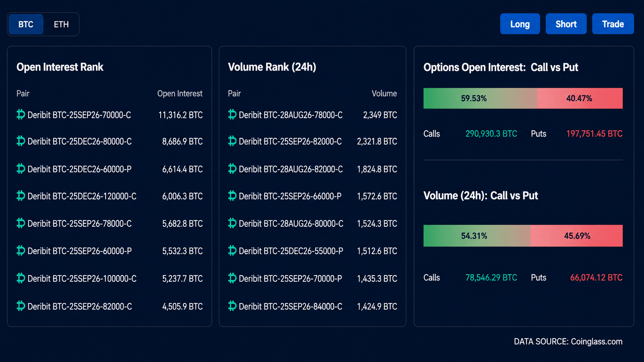
Task: Select pair Deribit BTC-25SEP26-70000-P
Action: [x=290, y=279]
